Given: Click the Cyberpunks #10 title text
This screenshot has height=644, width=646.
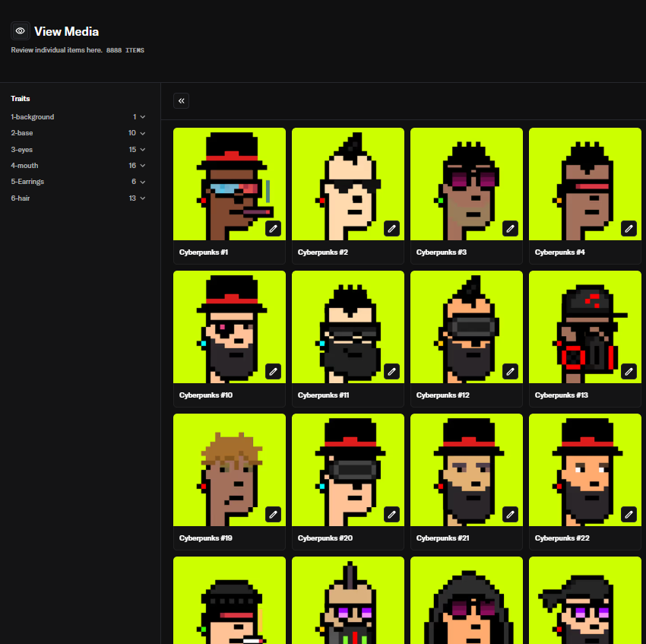Looking at the screenshot, I should pos(206,395).
